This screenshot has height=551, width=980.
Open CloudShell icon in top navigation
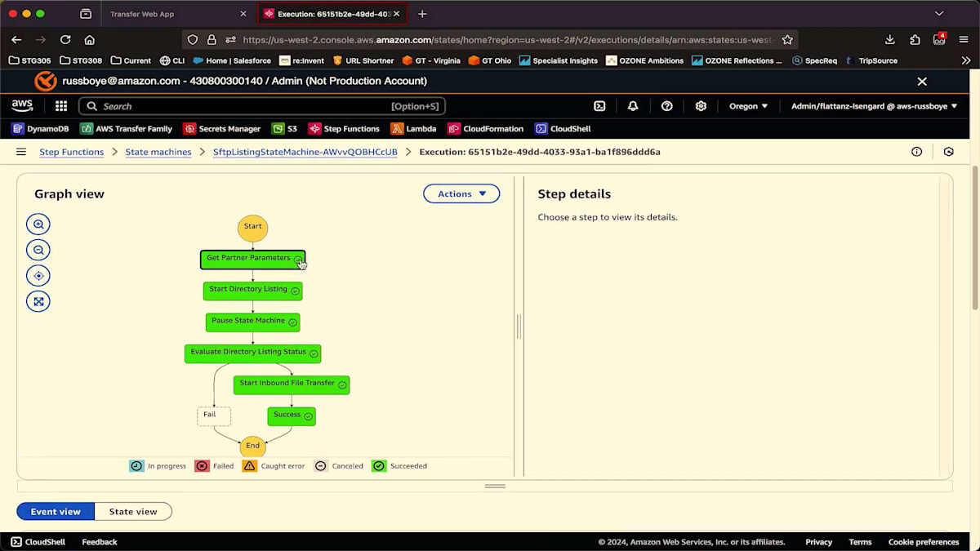[x=599, y=106]
